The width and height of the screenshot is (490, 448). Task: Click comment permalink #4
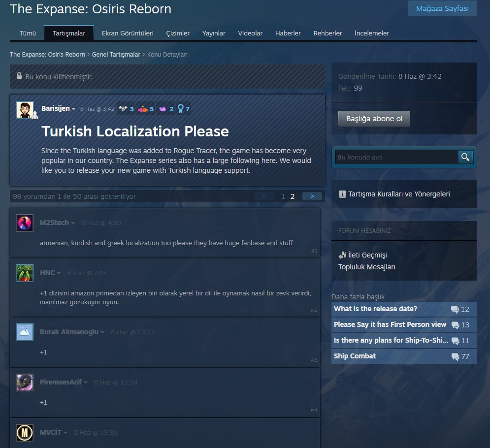click(x=314, y=410)
